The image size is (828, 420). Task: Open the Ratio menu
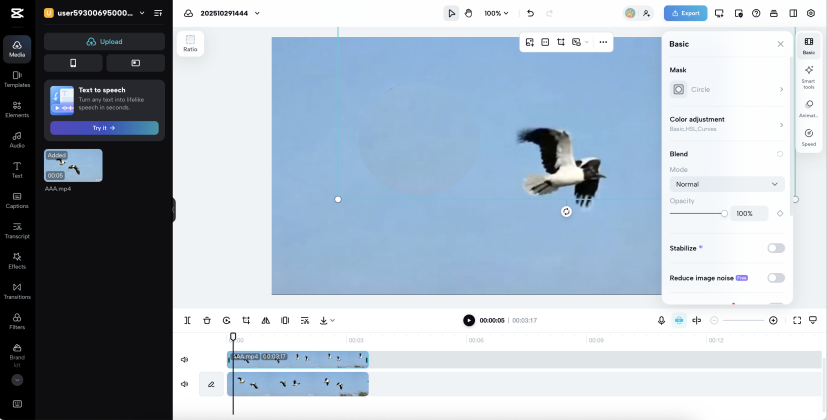click(190, 43)
